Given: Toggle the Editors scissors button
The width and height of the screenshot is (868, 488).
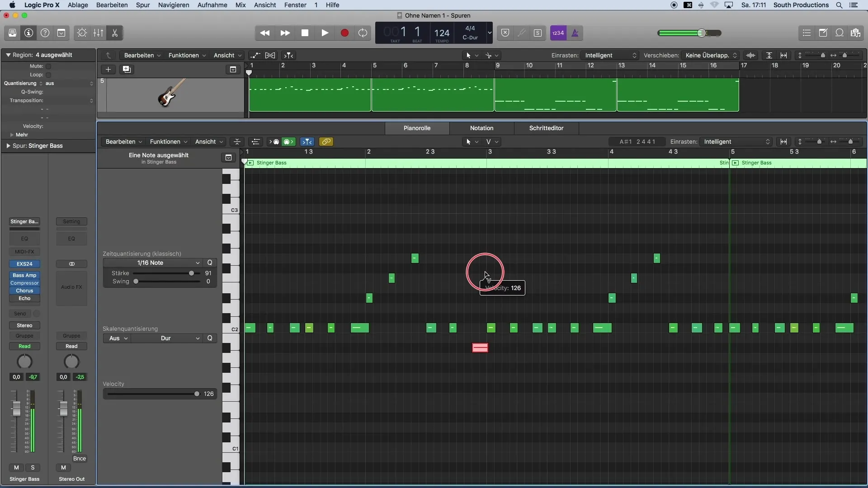Looking at the screenshot, I should click(115, 33).
